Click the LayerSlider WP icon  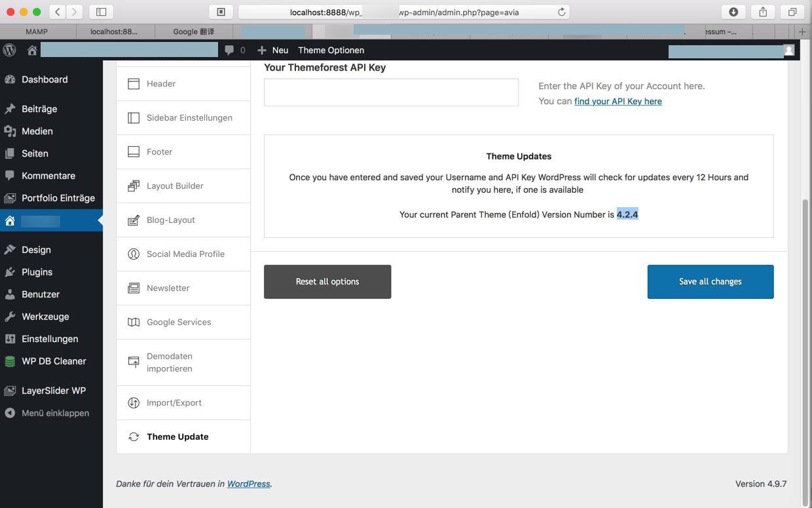pos(10,391)
